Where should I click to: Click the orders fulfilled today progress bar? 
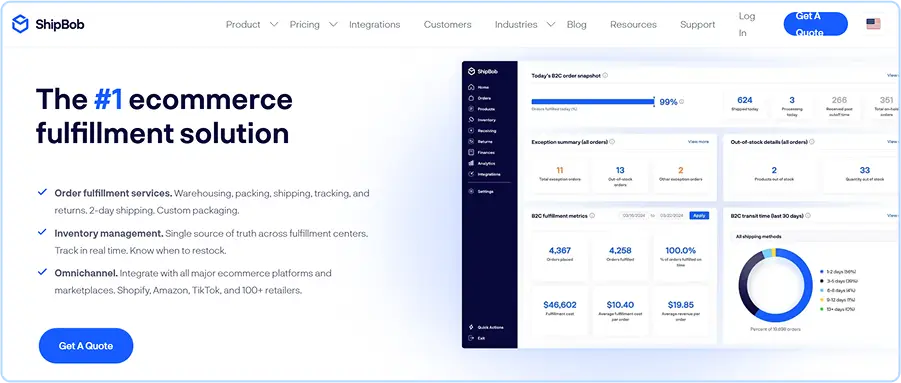(593, 102)
